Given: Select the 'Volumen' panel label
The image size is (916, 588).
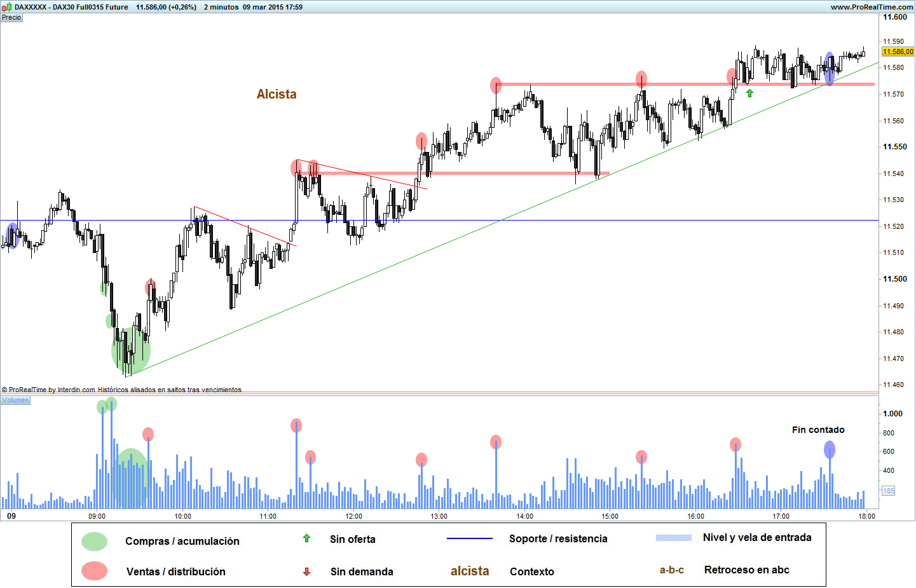Looking at the screenshot, I should 15,400.
